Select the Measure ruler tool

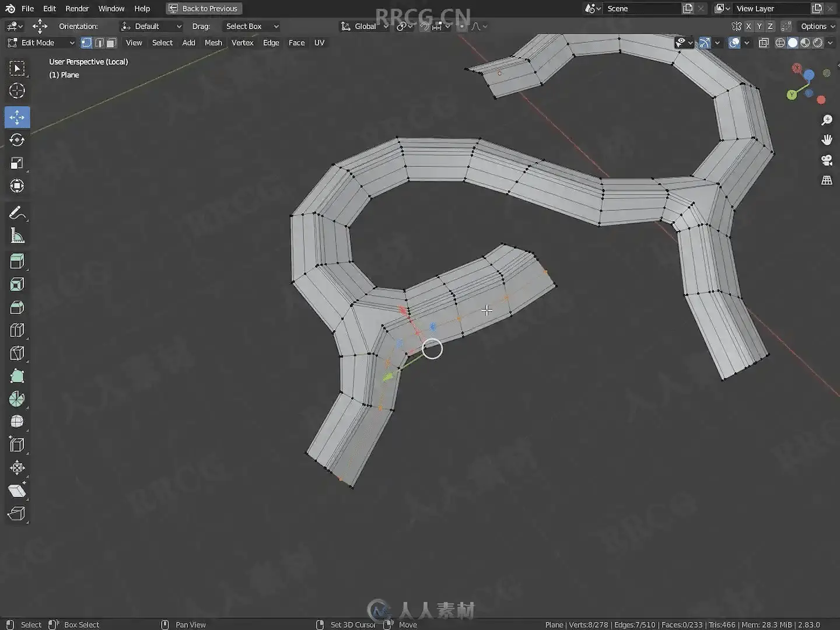[17, 236]
